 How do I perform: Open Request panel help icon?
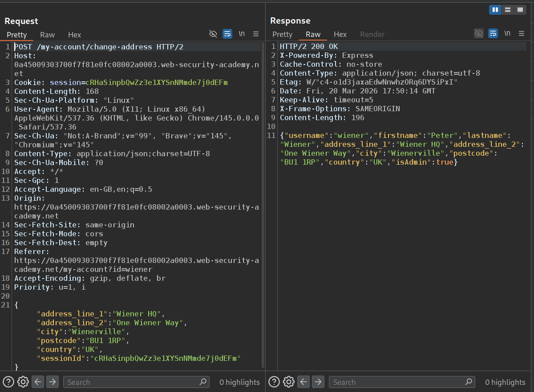coord(8,382)
